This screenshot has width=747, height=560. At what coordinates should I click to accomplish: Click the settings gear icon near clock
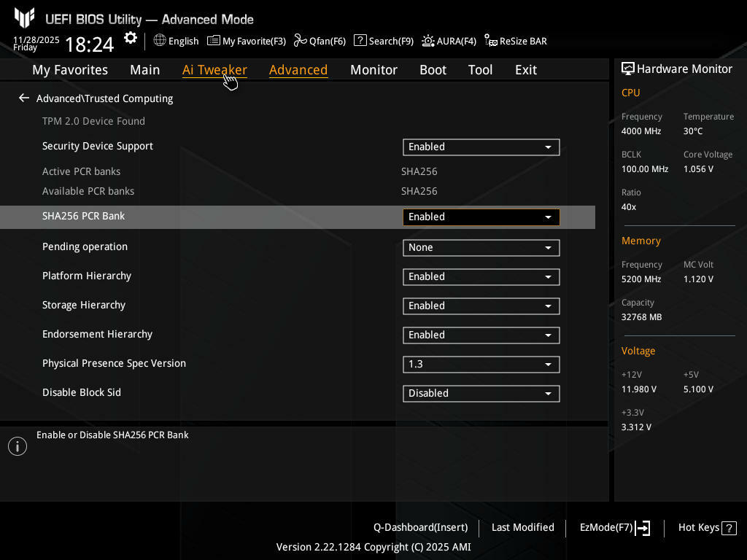131,39
